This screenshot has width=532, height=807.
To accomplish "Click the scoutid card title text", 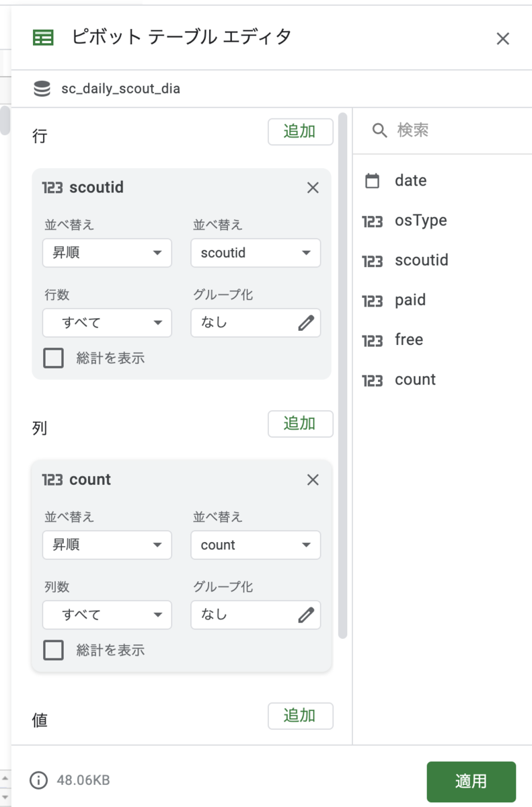I will point(96,188).
